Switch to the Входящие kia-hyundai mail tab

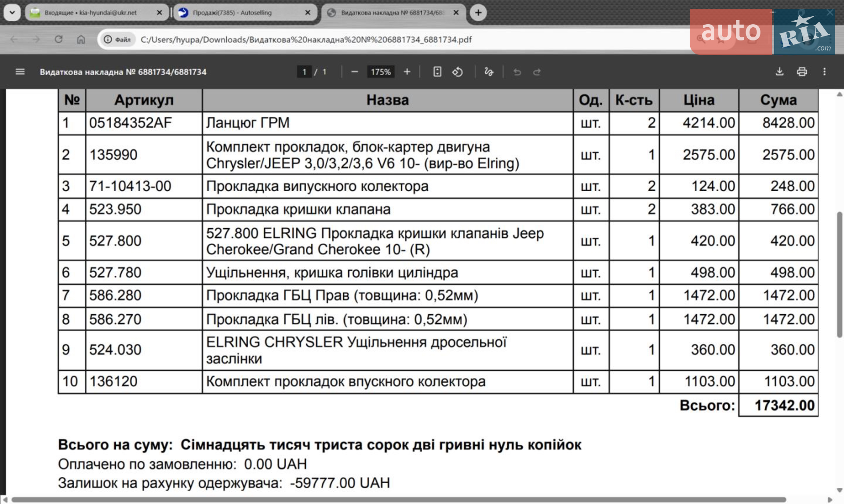point(90,13)
